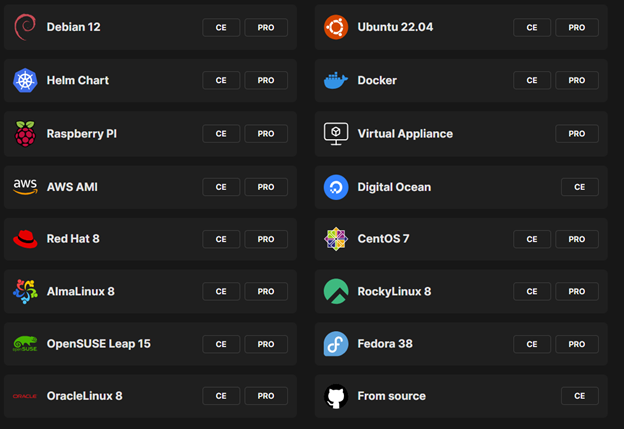624x429 pixels.
Task: Open CE for From source
Action: pos(580,396)
